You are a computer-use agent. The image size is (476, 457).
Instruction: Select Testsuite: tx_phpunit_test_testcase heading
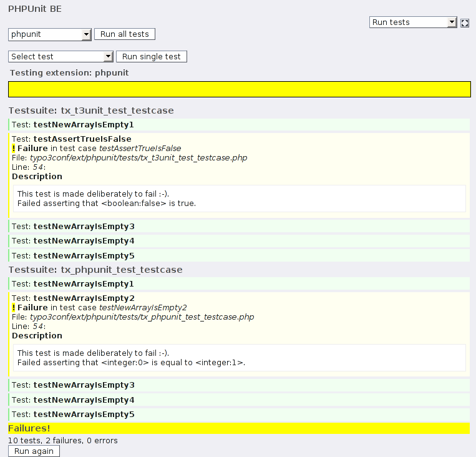point(95,270)
